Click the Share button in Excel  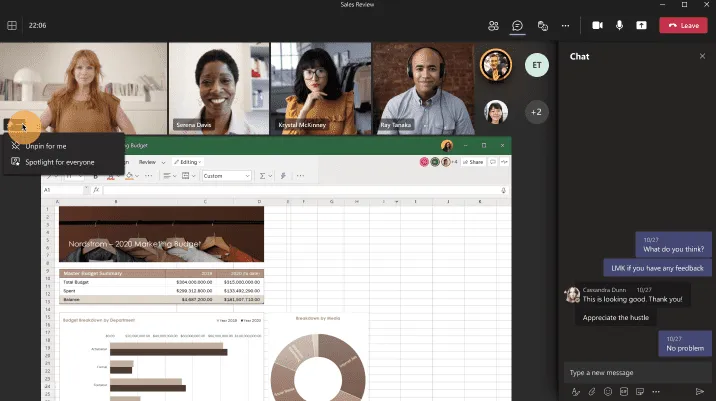[x=474, y=161]
